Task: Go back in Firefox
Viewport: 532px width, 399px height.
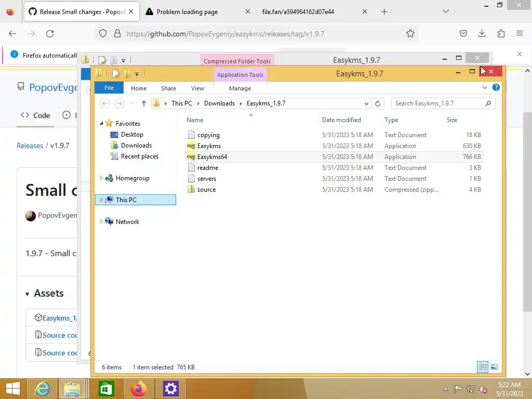Action: (x=12, y=34)
